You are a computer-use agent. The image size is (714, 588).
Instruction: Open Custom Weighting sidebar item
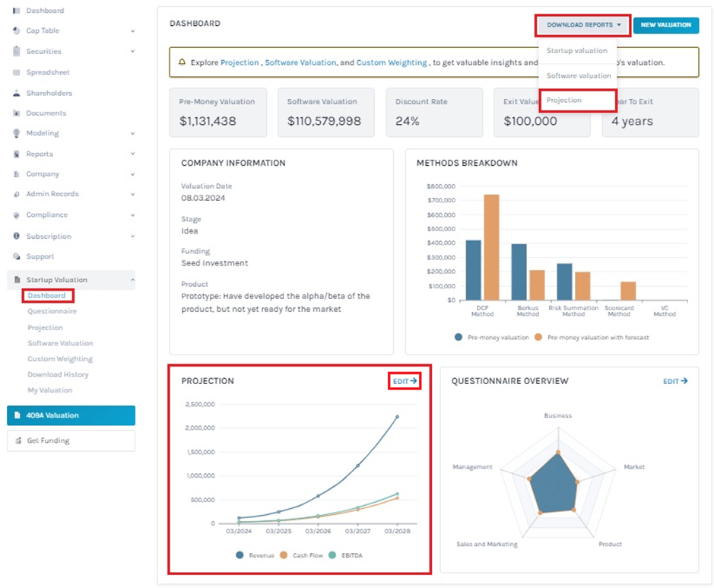coord(60,359)
